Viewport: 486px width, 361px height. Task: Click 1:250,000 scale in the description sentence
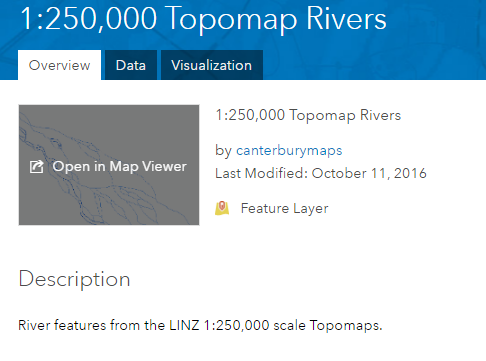click(254, 325)
